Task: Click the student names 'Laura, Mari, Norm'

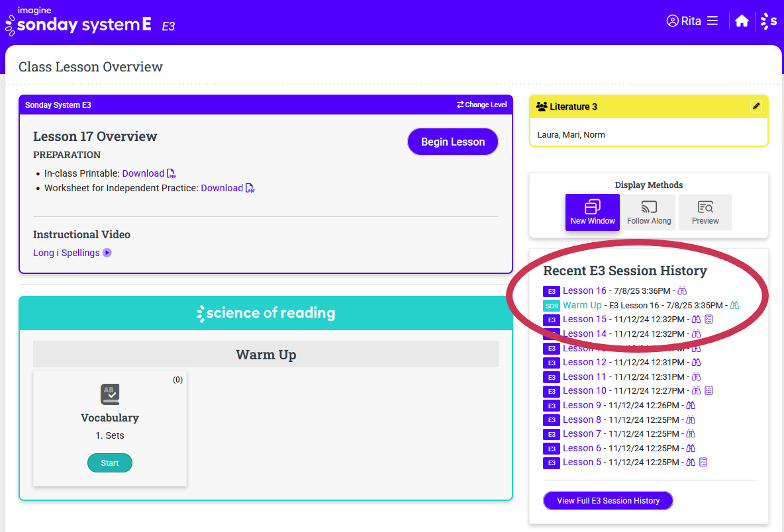Action: point(571,135)
